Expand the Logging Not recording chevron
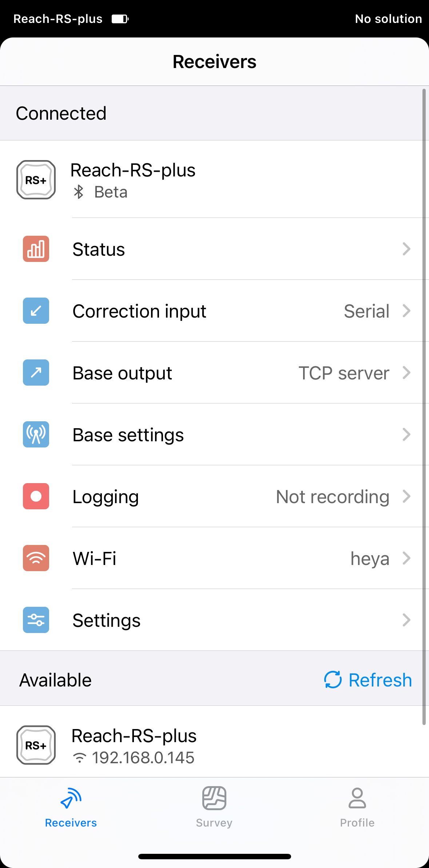Image resolution: width=429 pixels, height=868 pixels. [x=406, y=496]
